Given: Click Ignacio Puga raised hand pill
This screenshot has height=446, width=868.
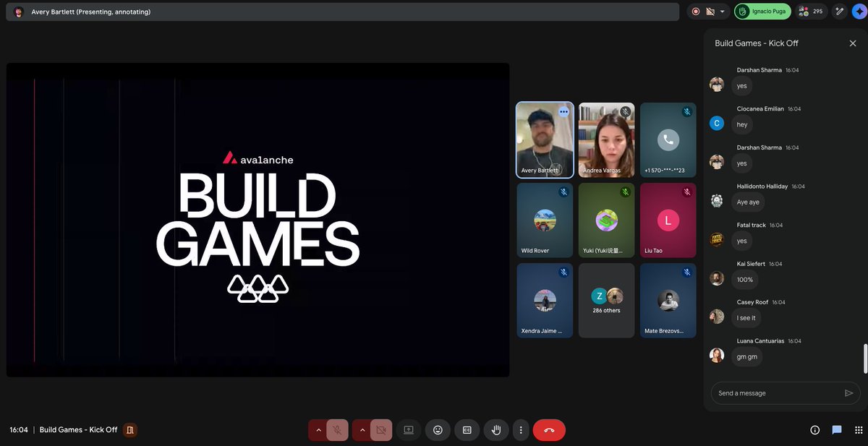Looking at the screenshot, I should [x=762, y=12].
